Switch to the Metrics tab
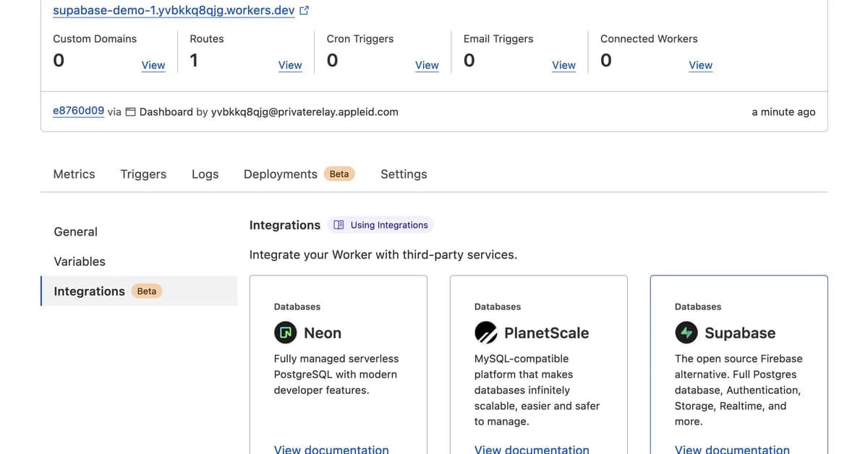868x454 pixels. tap(74, 174)
